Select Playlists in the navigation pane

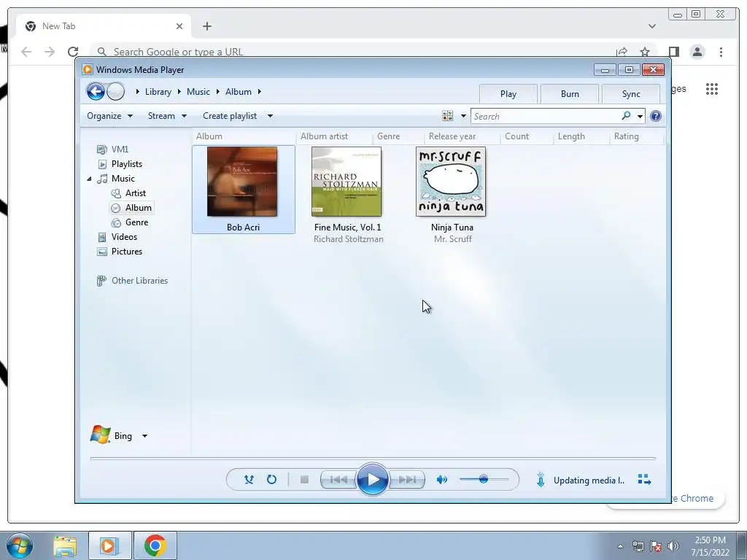point(127,164)
